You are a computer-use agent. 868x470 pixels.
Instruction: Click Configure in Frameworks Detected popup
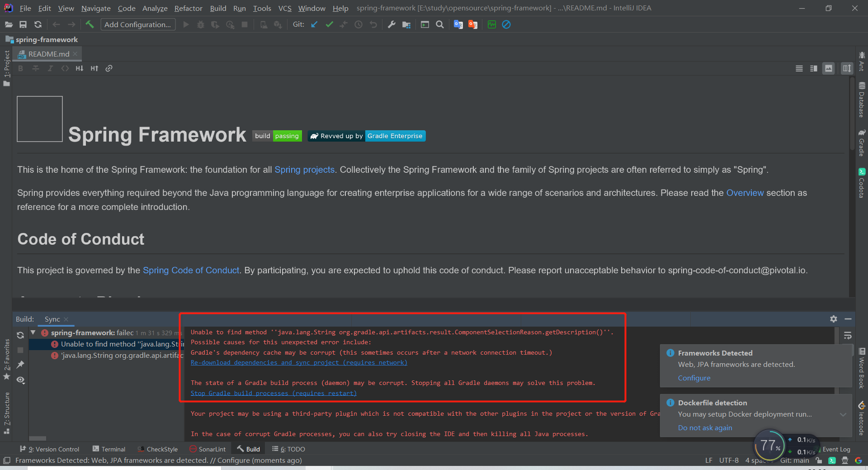point(694,378)
